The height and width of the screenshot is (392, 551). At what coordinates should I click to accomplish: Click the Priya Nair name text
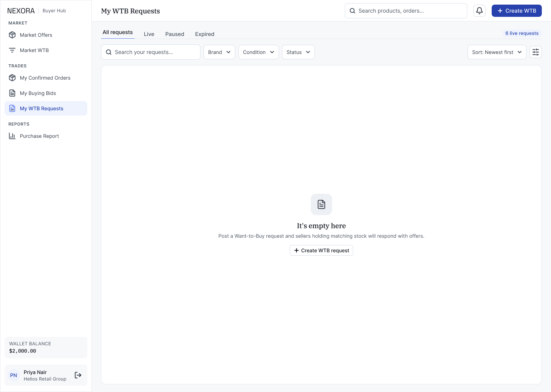point(35,372)
